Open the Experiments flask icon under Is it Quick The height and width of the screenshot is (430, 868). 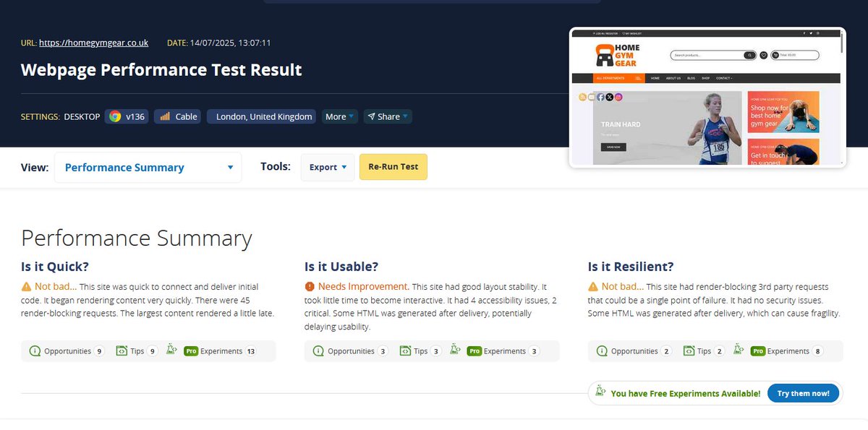171,351
